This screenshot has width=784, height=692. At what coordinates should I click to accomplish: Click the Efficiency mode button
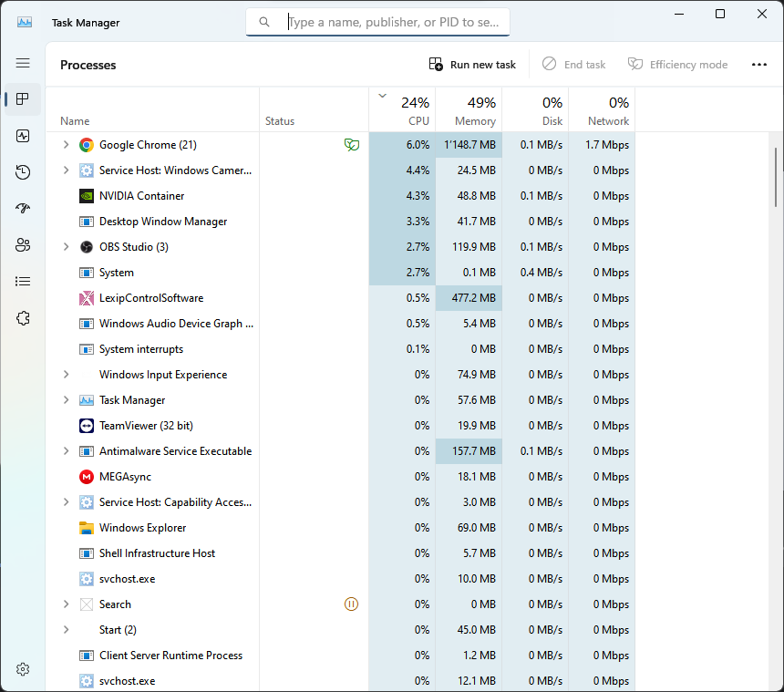pos(678,65)
